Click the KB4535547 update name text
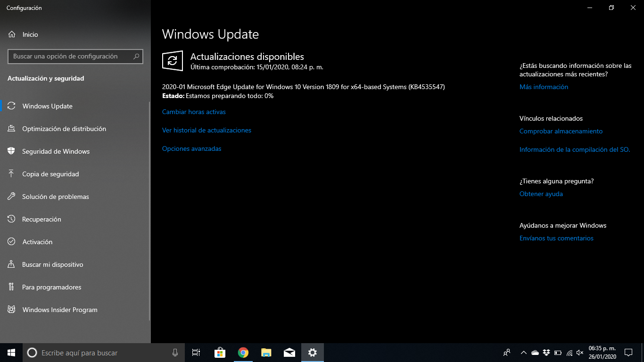The height and width of the screenshot is (362, 644). click(x=304, y=87)
